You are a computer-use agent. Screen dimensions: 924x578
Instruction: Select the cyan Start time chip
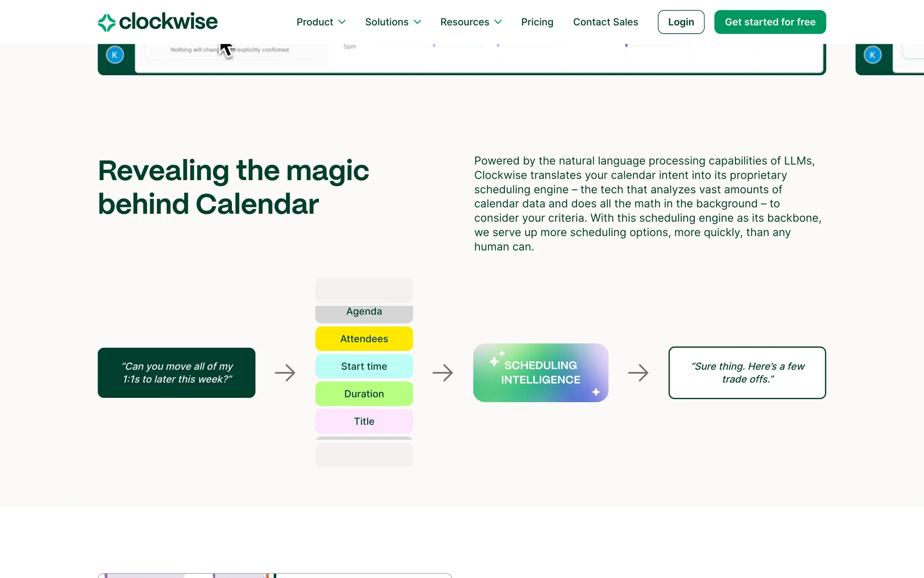click(364, 366)
